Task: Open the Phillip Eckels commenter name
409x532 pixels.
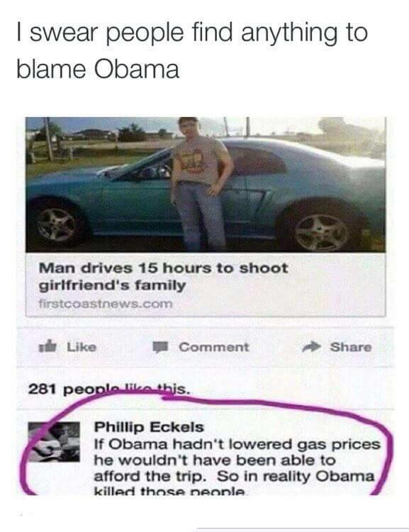Action: pos(149,427)
